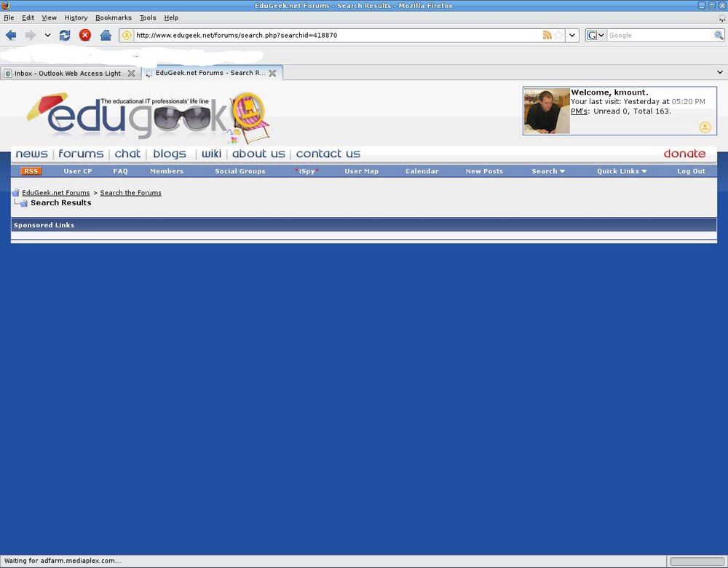
Task: Click the RSS feed icon in the address bar
Action: [x=547, y=35]
